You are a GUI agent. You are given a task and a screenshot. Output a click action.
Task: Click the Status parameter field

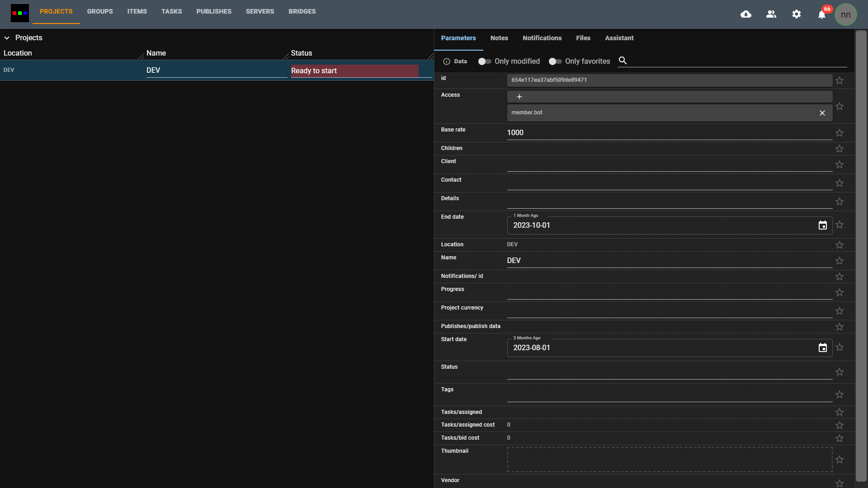pos(669,373)
